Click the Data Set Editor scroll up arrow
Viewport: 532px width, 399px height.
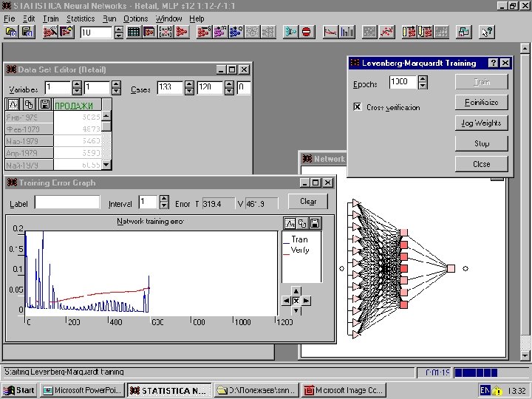(106, 116)
